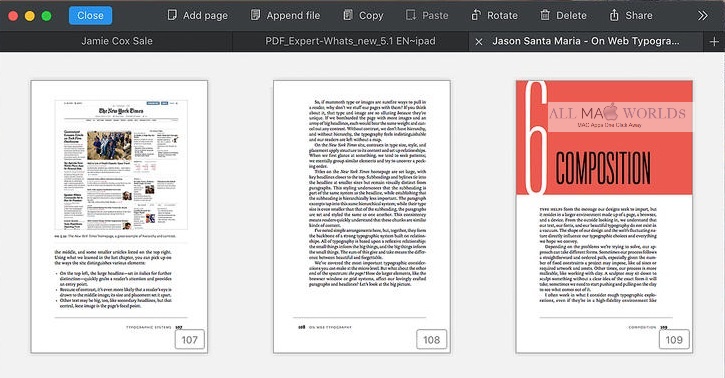Click the Paste icon in toolbar
The width and height of the screenshot is (725, 378).
[x=411, y=15]
